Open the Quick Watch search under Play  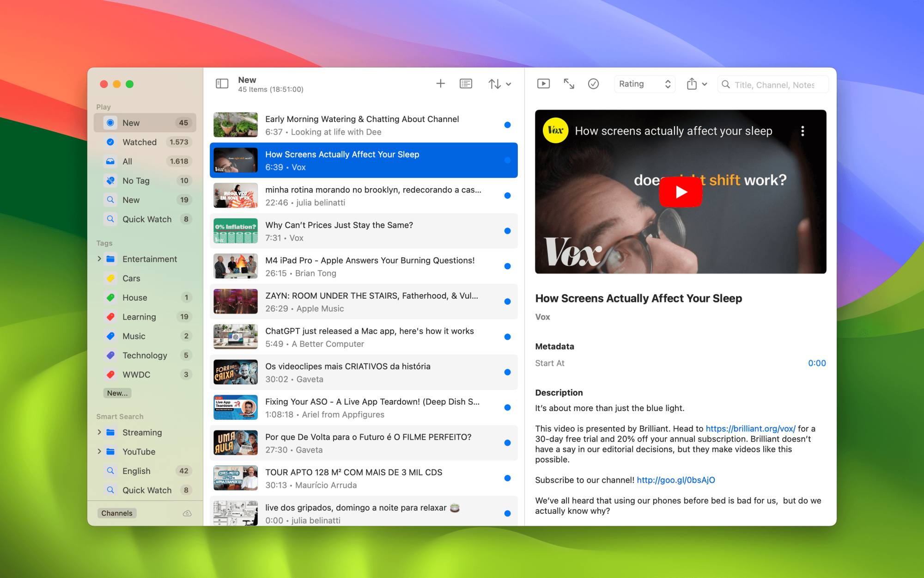coord(145,219)
